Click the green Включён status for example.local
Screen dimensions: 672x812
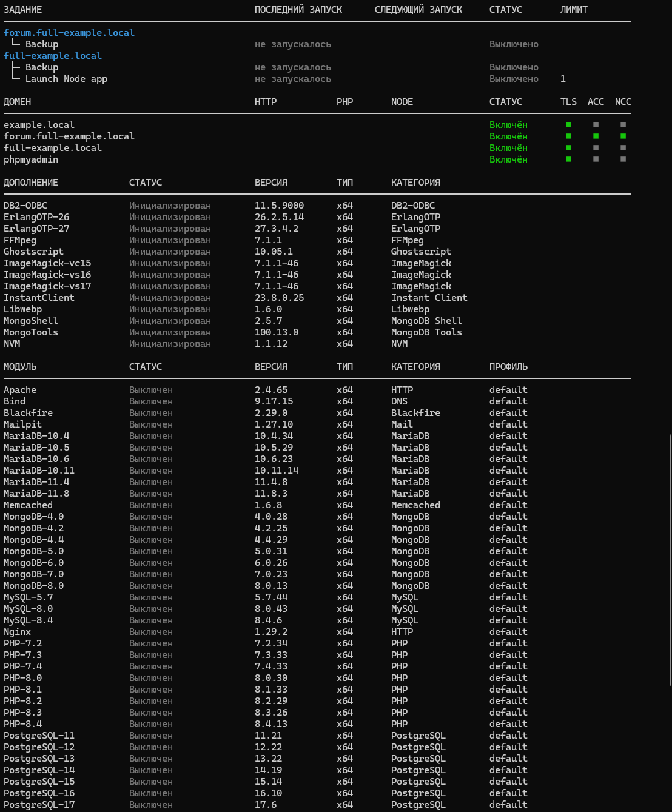(x=508, y=125)
